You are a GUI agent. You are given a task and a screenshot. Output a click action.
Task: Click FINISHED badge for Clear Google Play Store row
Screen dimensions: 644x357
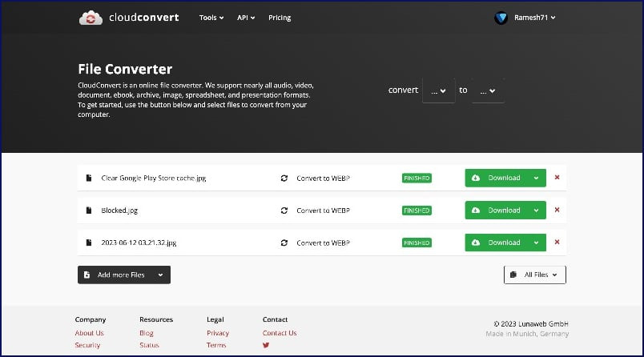(x=417, y=178)
